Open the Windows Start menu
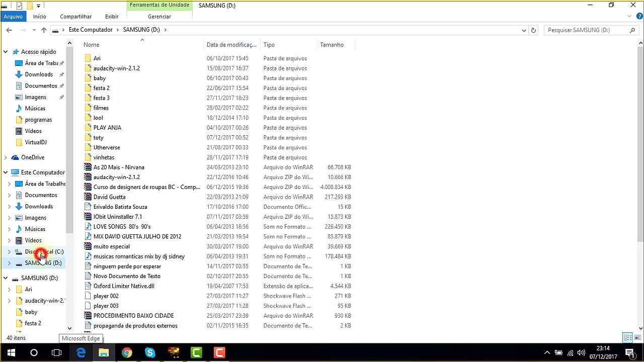This screenshot has height=362, width=644. [11, 353]
